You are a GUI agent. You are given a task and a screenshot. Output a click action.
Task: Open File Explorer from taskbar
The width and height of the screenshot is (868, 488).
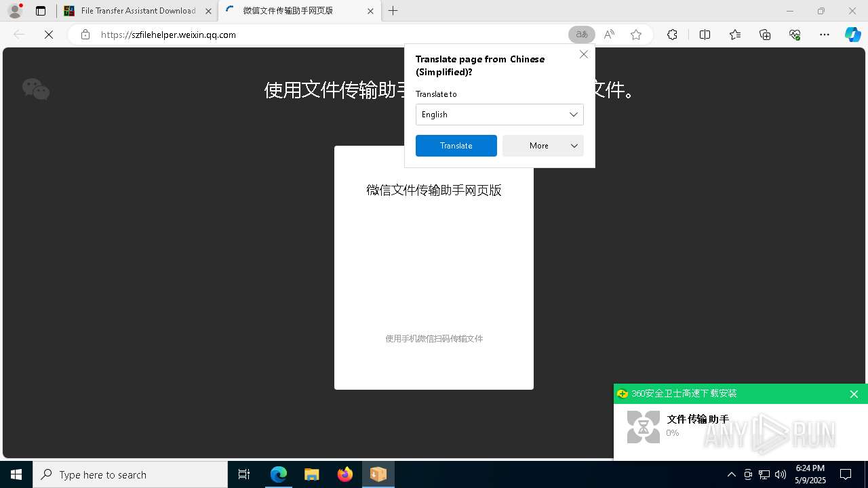(312, 474)
